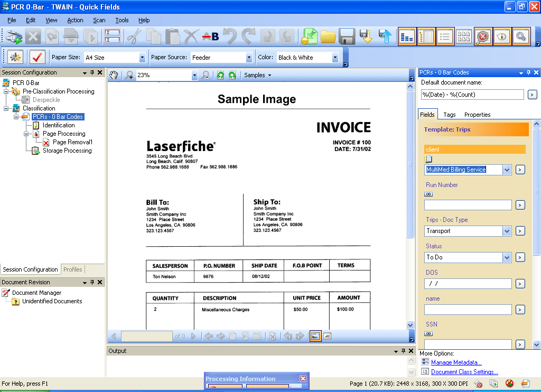Viewport: 541px width, 392px height.
Task: Rotate image left with green arrow icon
Action: click(220, 75)
